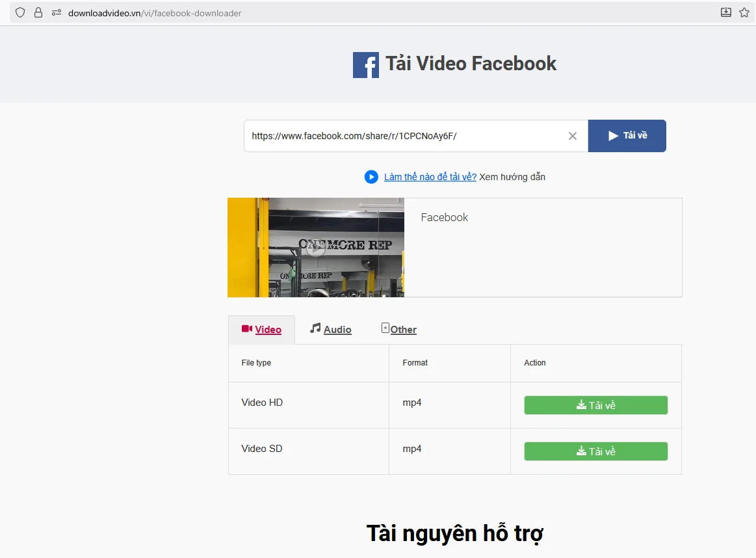Bookmark the page using the star icon

pos(743,12)
